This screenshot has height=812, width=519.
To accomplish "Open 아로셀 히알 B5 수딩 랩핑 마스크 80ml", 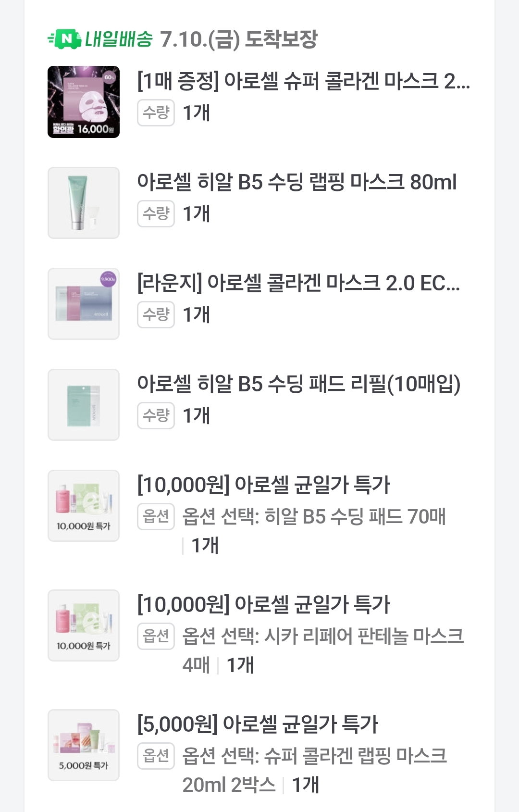I will click(297, 182).
